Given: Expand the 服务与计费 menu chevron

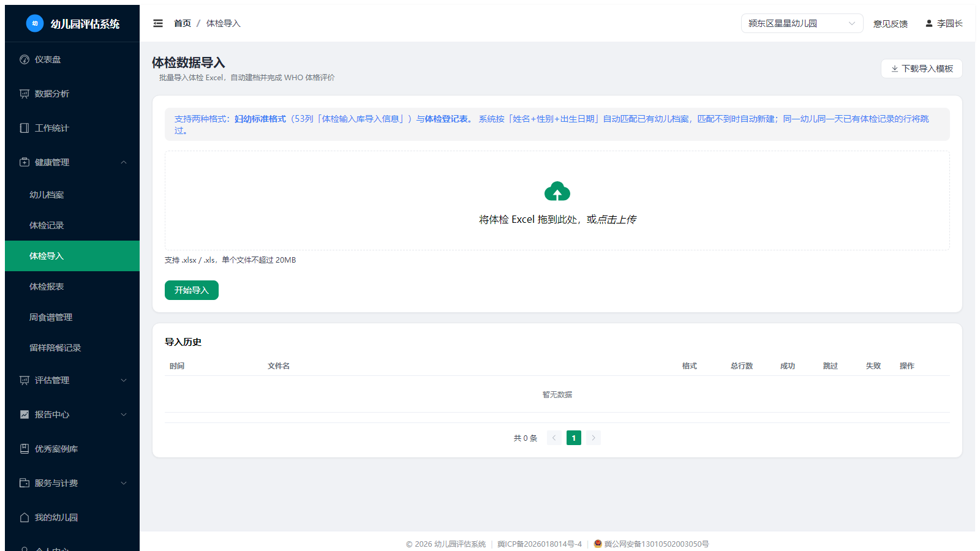Looking at the screenshot, I should (x=124, y=483).
